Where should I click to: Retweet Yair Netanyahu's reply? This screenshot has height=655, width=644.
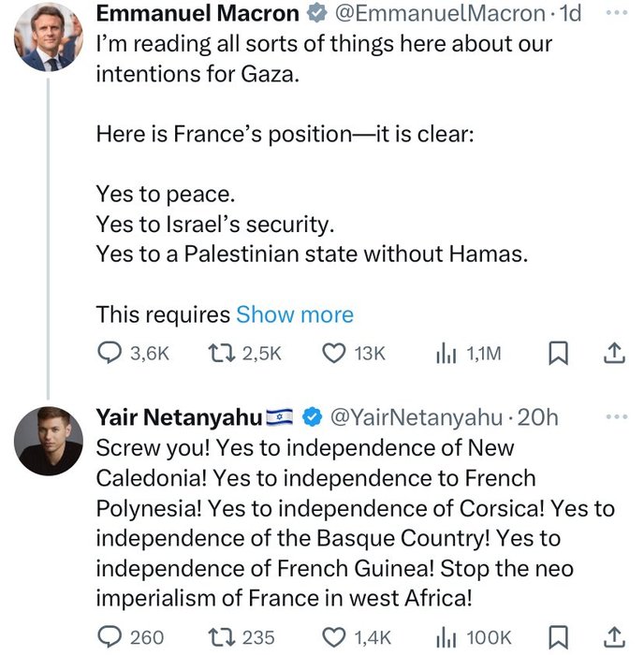pyautogui.click(x=220, y=637)
